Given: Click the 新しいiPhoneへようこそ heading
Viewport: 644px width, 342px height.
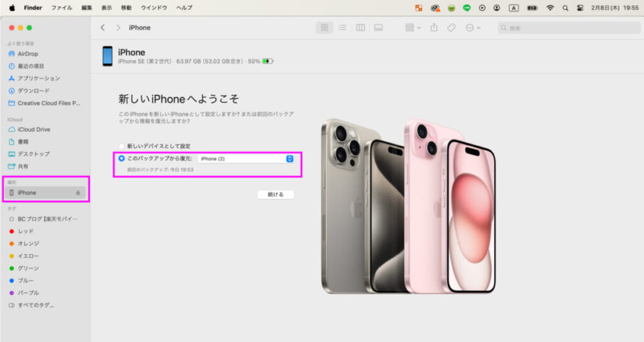Looking at the screenshot, I should [178, 99].
